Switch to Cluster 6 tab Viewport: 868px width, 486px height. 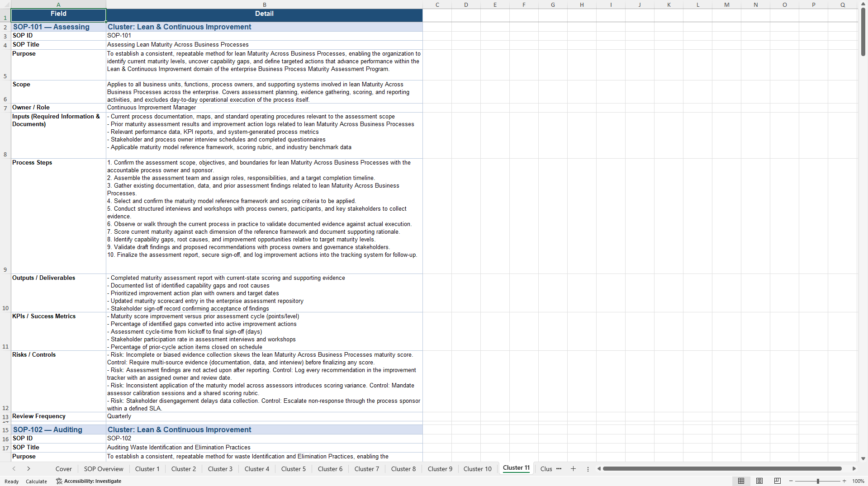330,469
